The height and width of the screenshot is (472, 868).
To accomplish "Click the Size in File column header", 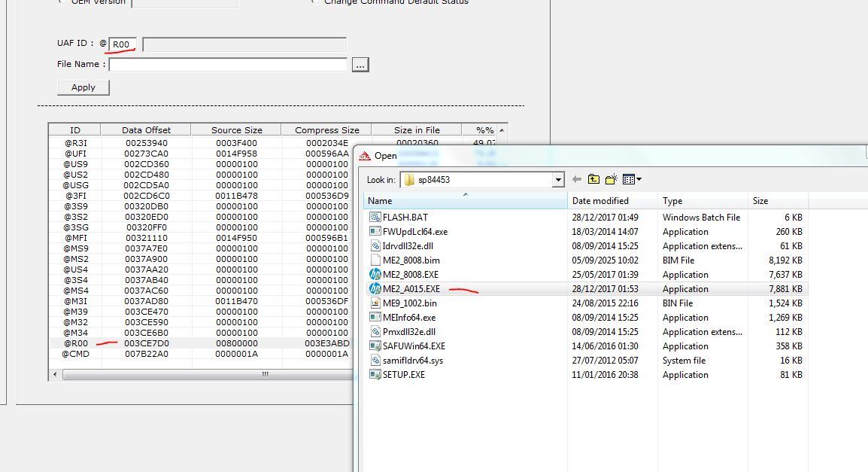I will pyautogui.click(x=417, y=130).
